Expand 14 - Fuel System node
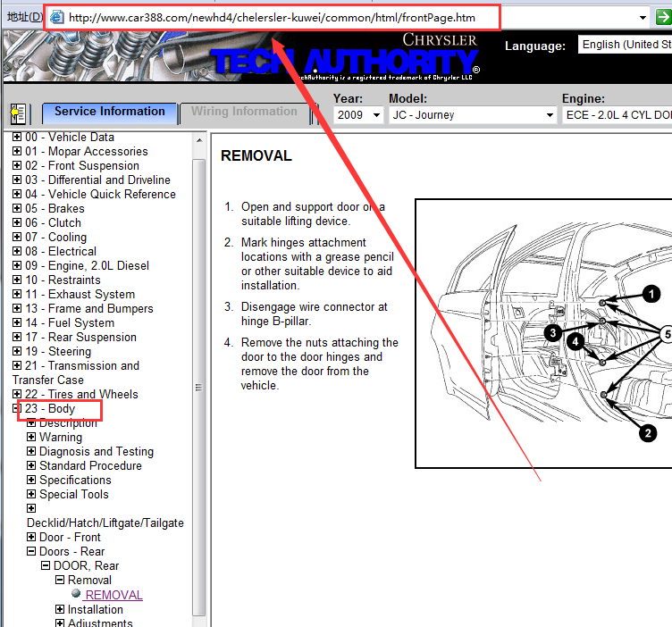 (x=17, y=322)
